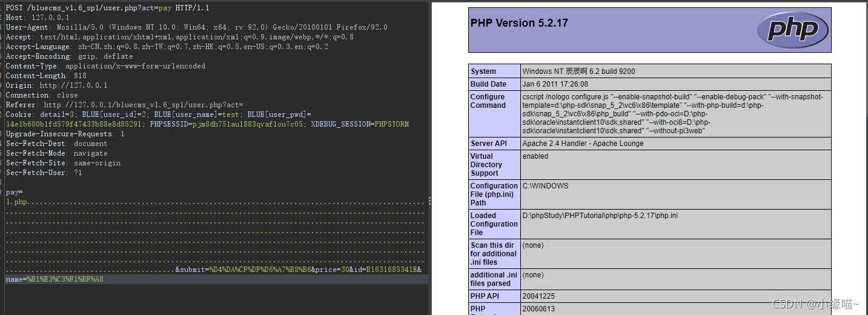
Task: Click 'Sec-Fetch-Dest: document' line
Action: (x=56, y=143)
